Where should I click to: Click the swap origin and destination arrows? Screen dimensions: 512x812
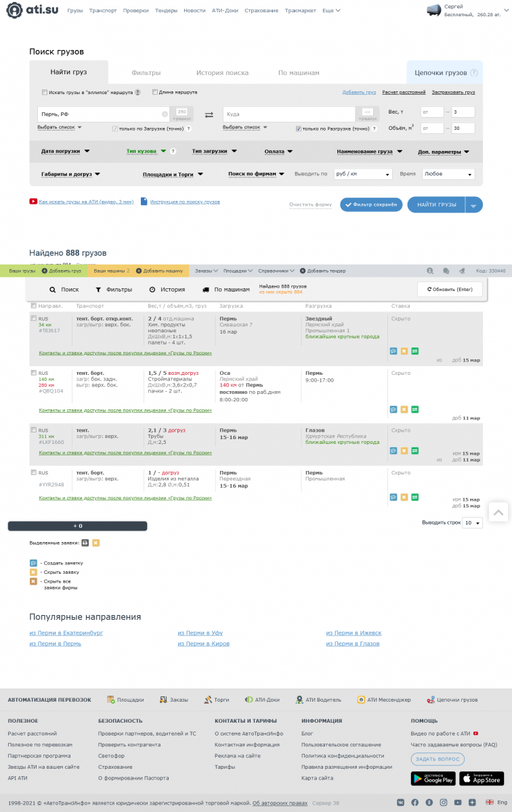coord(209,114)
